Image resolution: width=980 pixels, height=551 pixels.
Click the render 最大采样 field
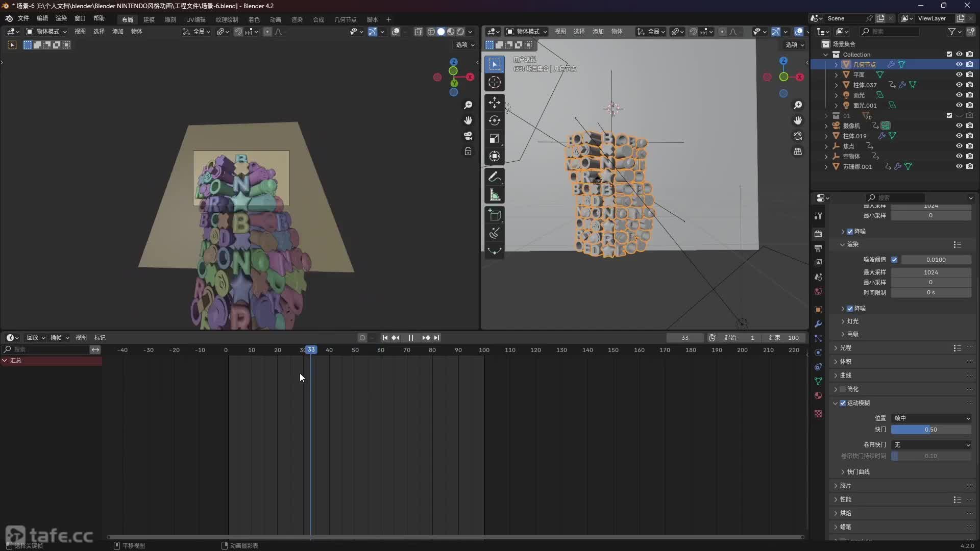[x=931, y=272]
